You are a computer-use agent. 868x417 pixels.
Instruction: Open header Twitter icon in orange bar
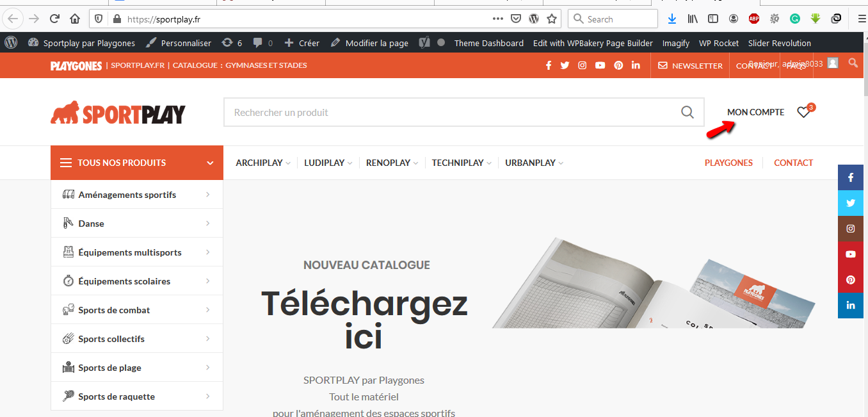565,65
